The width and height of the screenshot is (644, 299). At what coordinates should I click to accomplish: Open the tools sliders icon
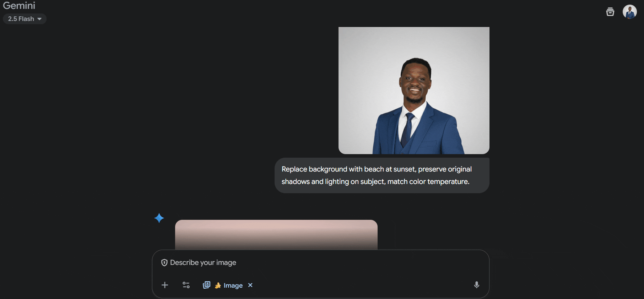point(186,285)
